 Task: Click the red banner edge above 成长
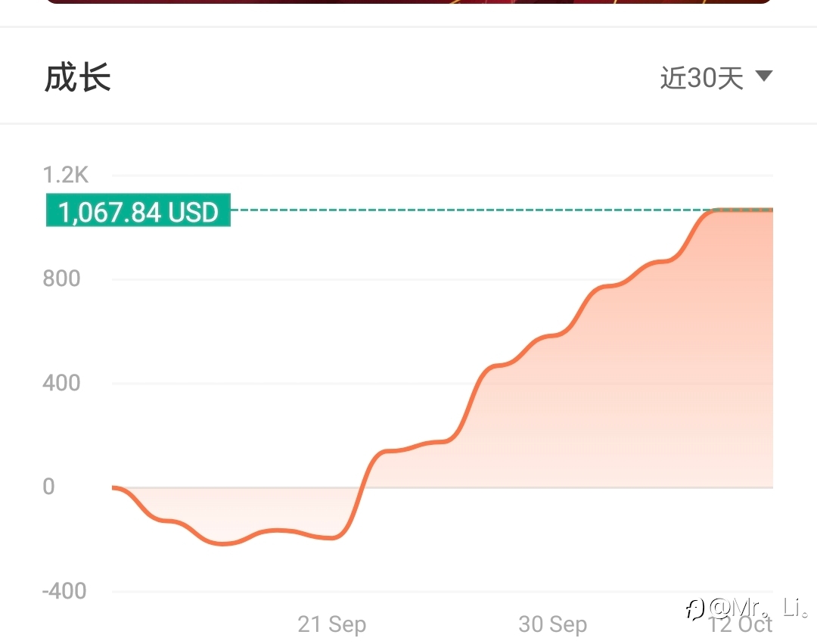point(408,2)
